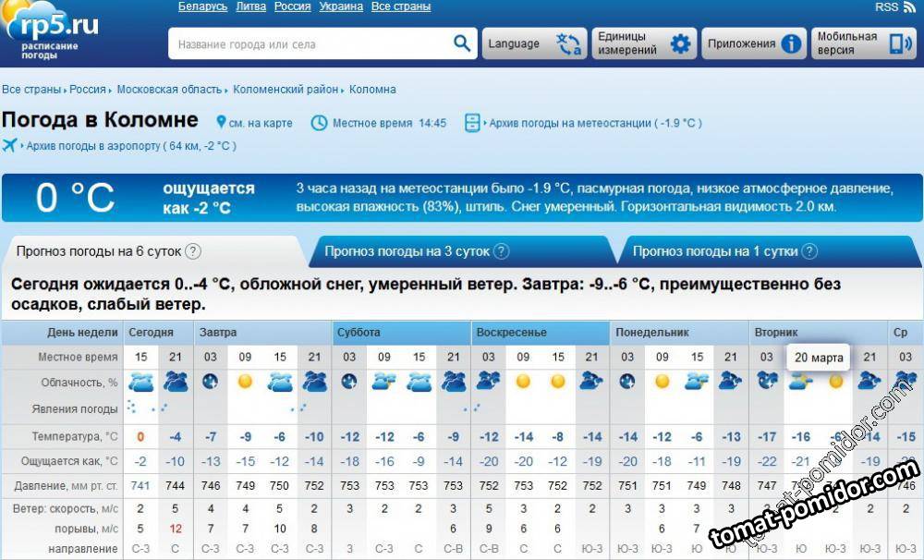
Task: Click help icon on 1-day forecast tab
Action: 809,251
